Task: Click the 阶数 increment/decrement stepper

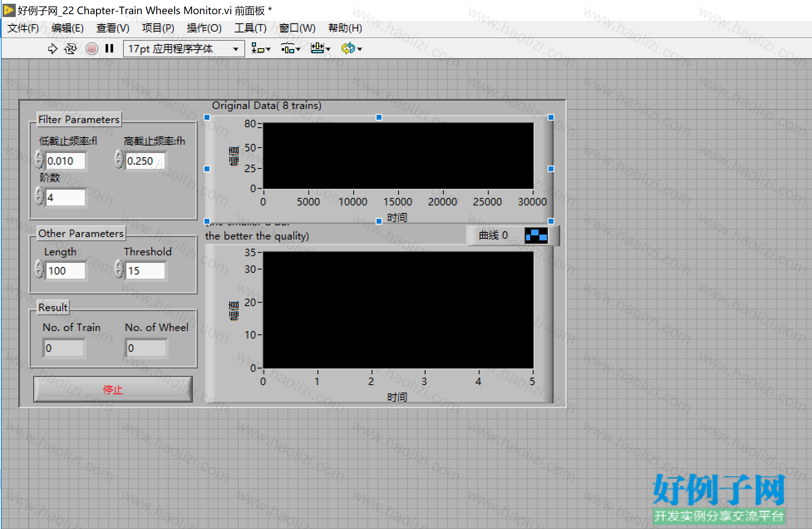Action: (39, 196)
